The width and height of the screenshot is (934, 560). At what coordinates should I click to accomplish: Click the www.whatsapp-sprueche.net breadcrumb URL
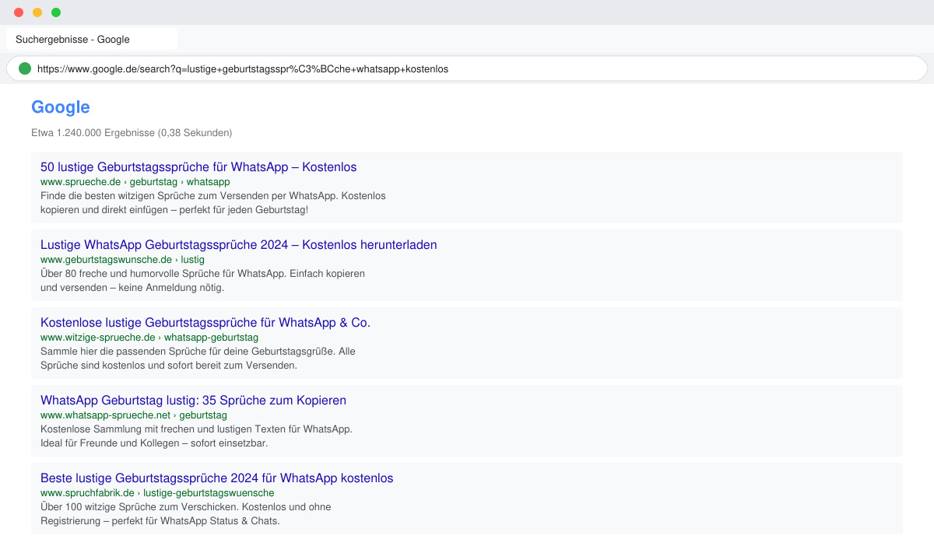[134, 415]
